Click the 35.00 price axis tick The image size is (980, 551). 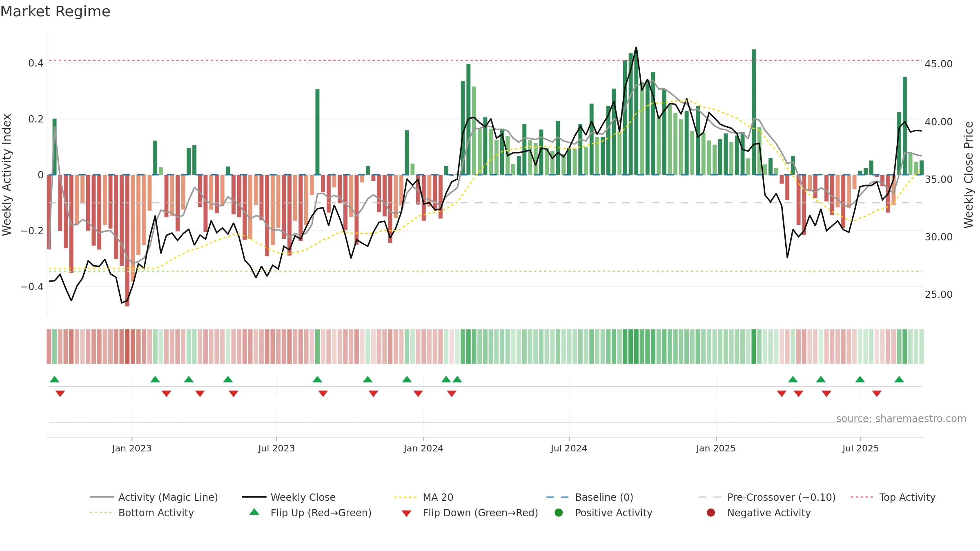938,179
